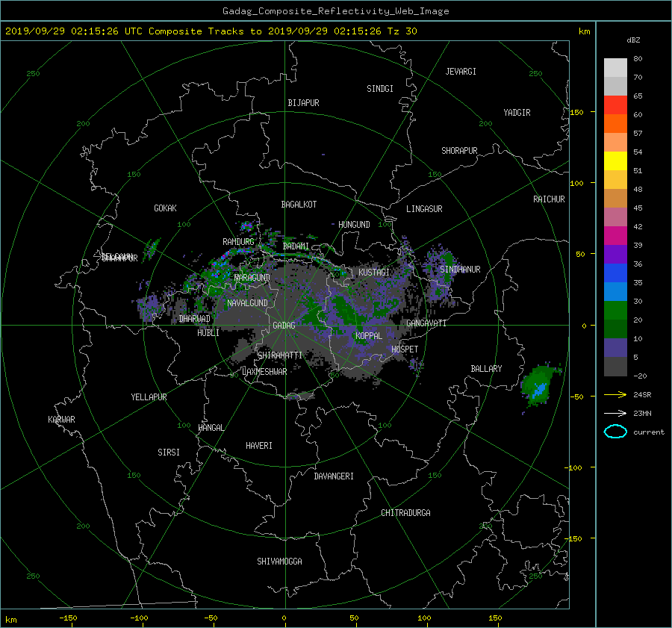Click the DHARWAD city label

195,319
